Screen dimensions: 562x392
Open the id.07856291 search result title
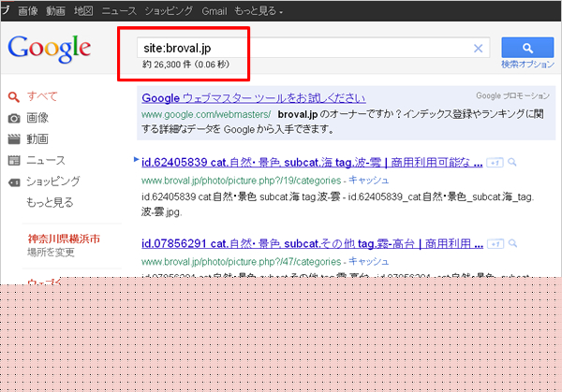click(x=312, y=244)
